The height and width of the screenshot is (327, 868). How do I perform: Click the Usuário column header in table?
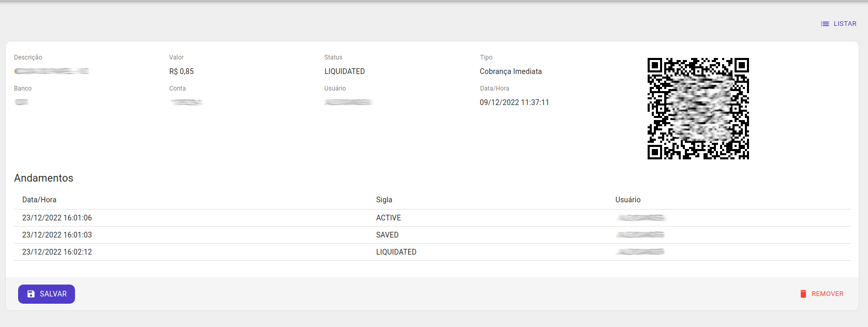pos(628,200)
